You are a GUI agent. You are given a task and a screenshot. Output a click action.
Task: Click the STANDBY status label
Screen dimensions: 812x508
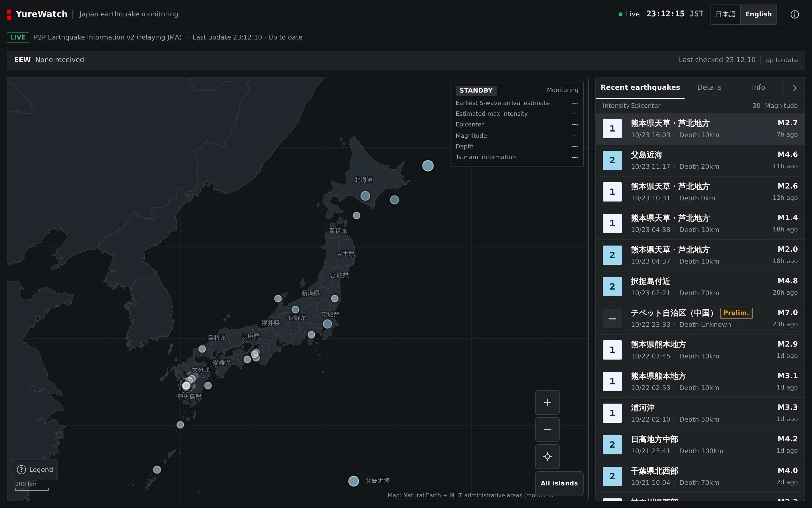(476, 90)
